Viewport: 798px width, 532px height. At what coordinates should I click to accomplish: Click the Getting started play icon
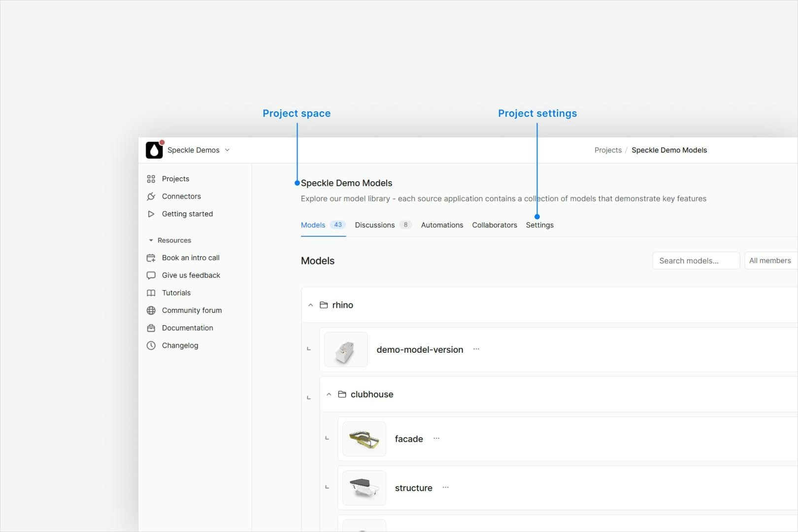click(151, 214)
